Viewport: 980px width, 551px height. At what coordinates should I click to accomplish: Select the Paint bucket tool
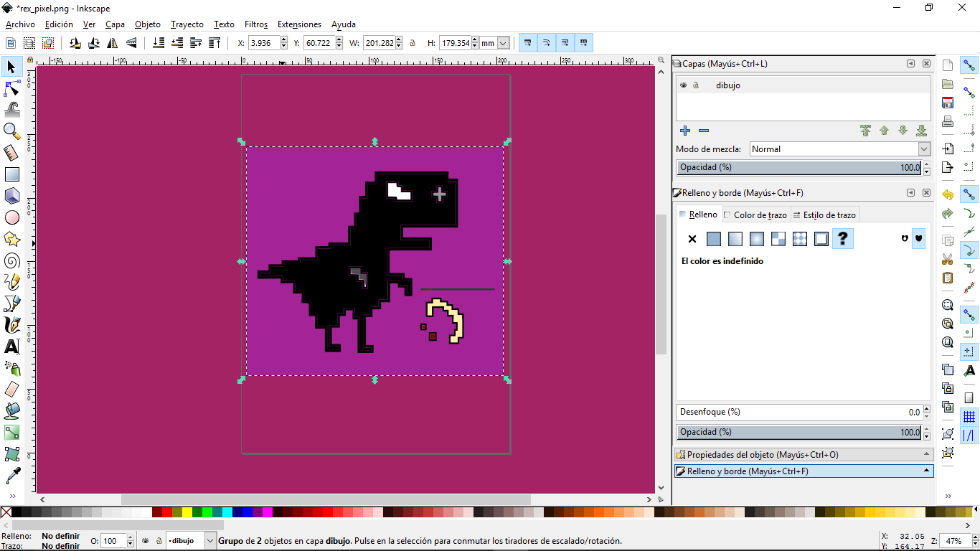(11, 411)
